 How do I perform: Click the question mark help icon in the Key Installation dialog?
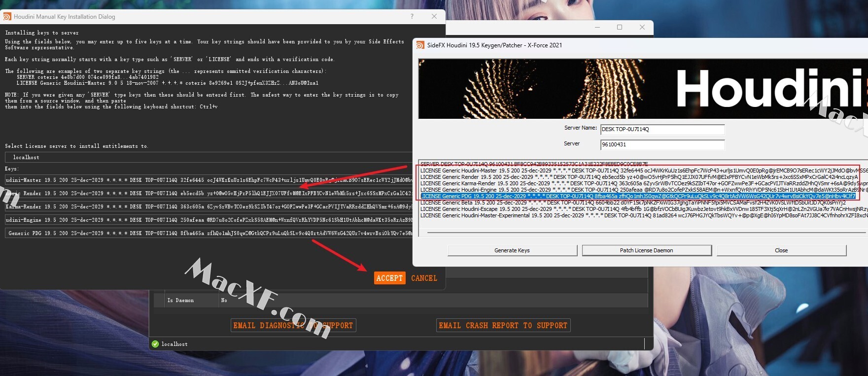(x=412, y=16)
